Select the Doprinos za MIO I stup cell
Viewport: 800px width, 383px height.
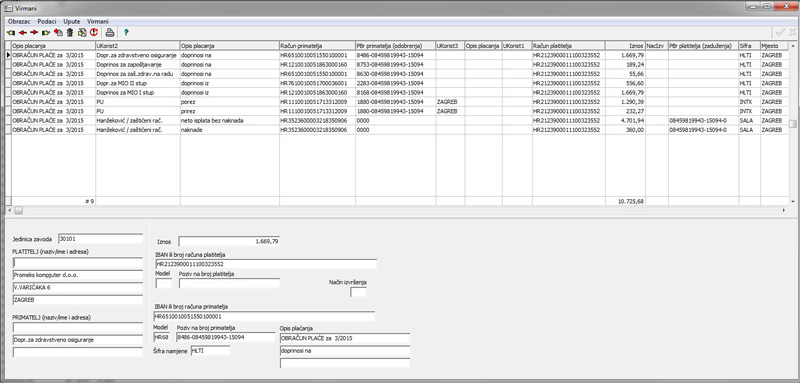(x=137, y=93)
